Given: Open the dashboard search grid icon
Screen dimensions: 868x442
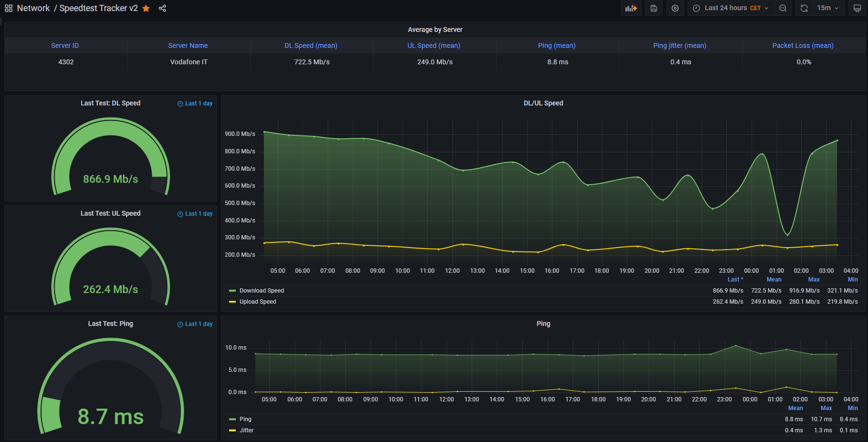Looking at the screenshot, I should (9, 8).
